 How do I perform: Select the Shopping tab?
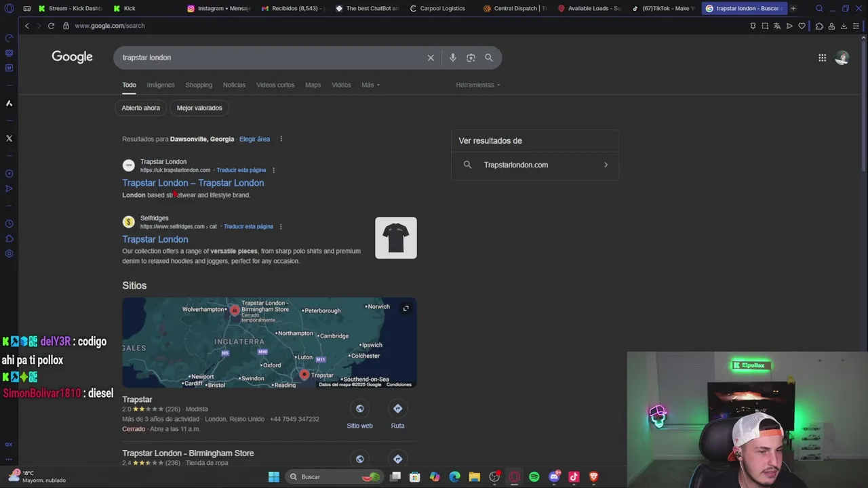pos(199,85)
